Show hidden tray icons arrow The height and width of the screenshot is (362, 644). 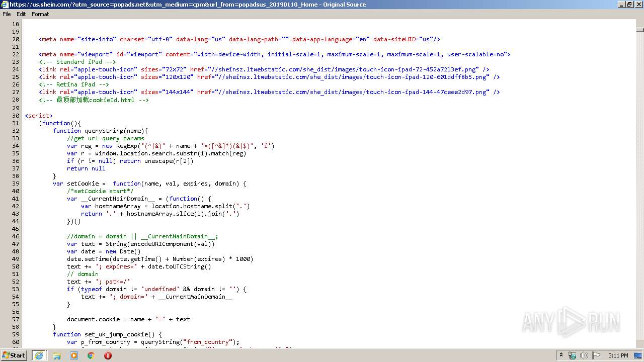tap(561, 355)
